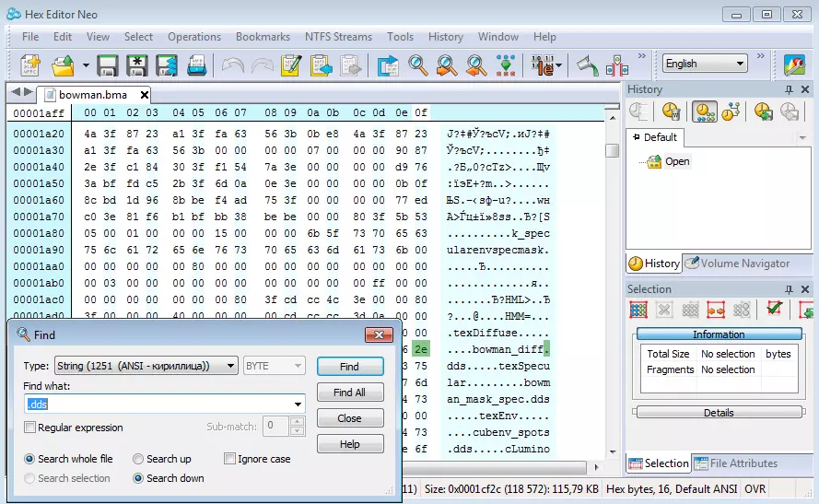Select the Search down radio button
819x504 pixels.
click(138, 478)
